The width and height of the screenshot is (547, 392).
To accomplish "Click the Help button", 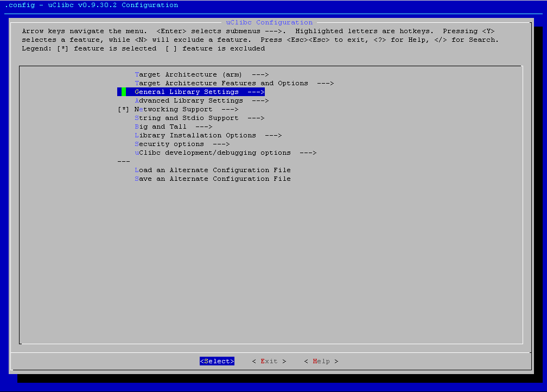I will (321, 361).
